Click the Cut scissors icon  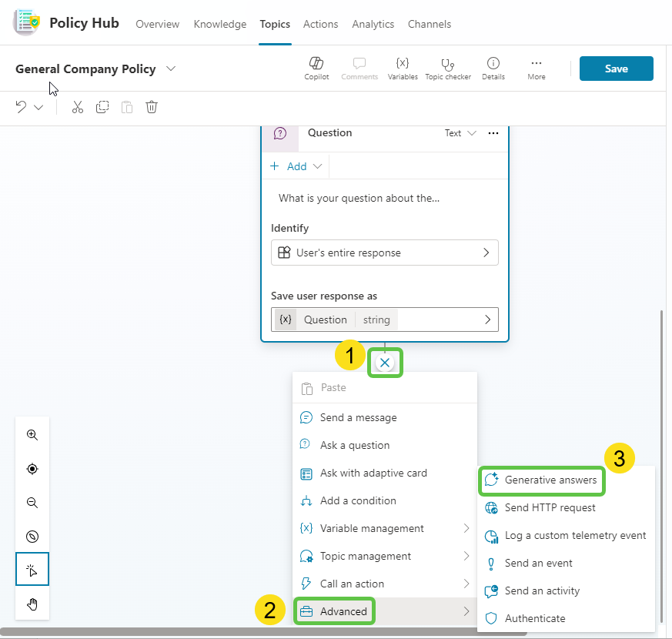click(x=77, y=107)
